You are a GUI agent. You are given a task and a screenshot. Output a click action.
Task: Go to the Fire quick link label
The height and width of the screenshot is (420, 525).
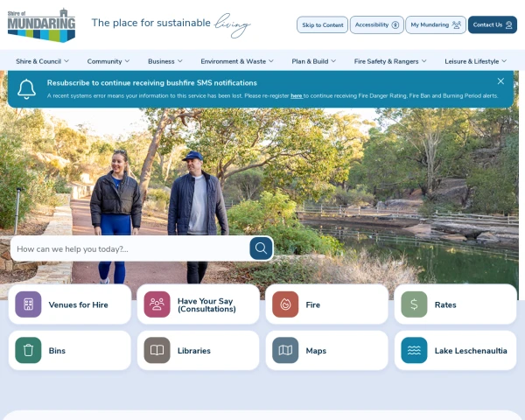pos(313,304)
